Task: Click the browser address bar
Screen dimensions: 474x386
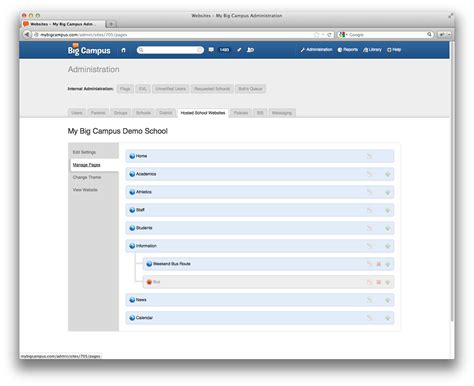Action: pos(177,35)
